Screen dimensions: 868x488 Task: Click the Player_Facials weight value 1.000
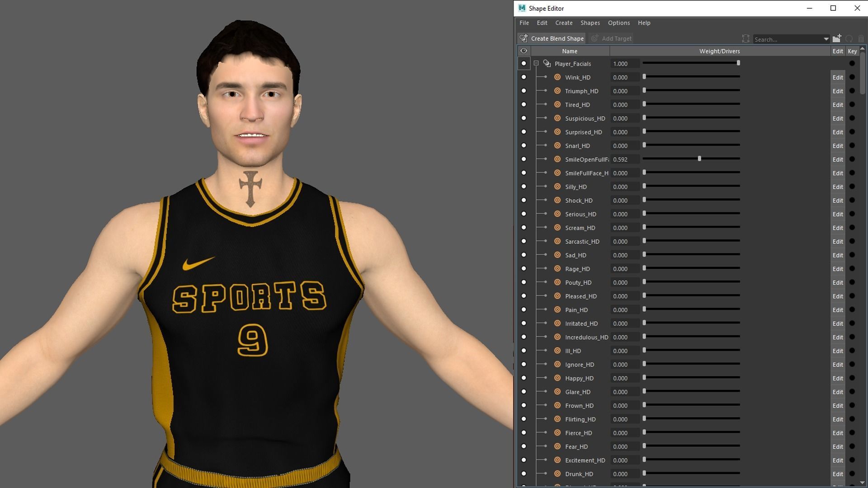click(x=625, y=64)
